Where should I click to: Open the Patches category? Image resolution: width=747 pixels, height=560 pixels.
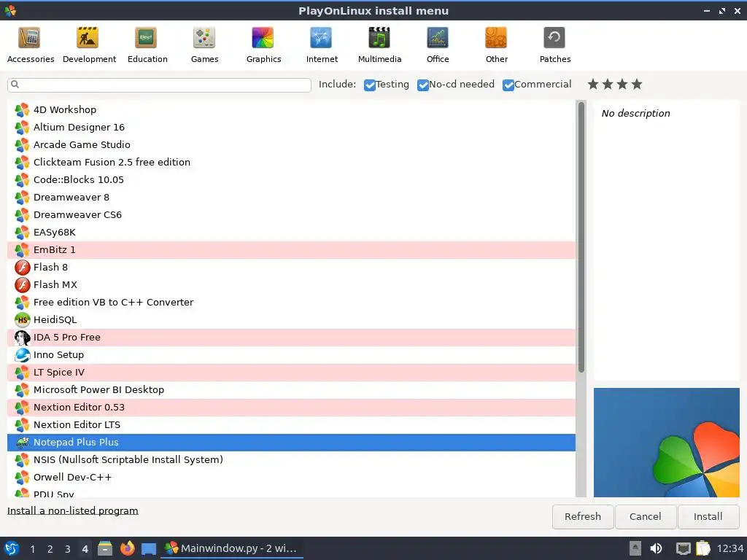click(554, 46)
